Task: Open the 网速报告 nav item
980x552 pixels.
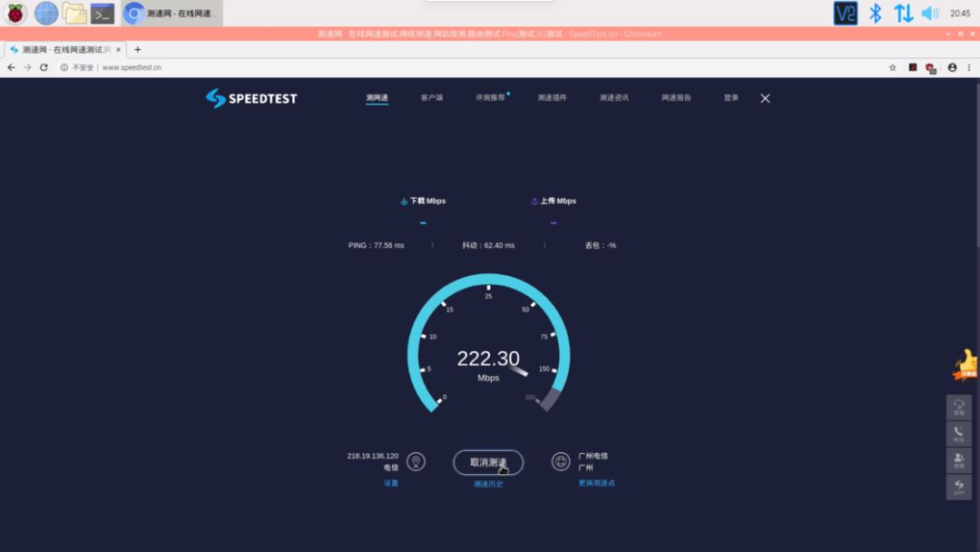Action: coord(676,97)
